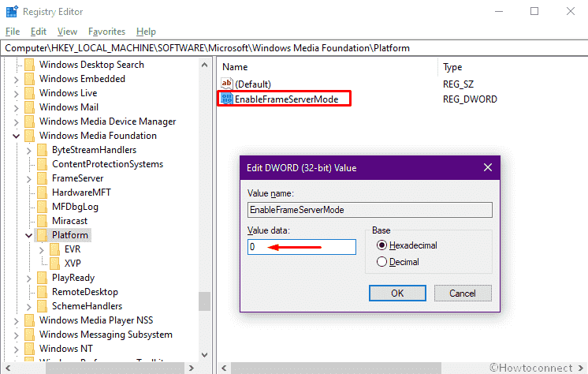Select the Windows Embedded folder icon
Screen dimensions: 588x374
(x=30, y=79)
